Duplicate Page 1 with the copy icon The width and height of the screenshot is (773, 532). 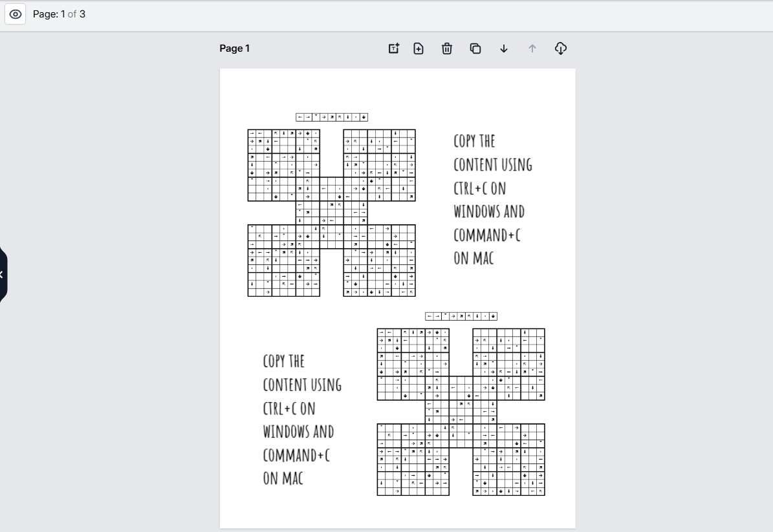(475, 48)
